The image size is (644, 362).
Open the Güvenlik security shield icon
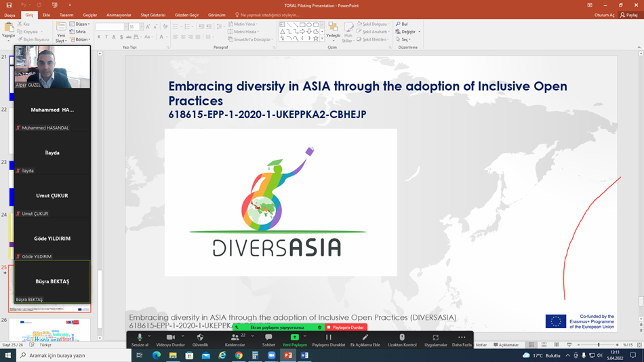click(200, 338)
